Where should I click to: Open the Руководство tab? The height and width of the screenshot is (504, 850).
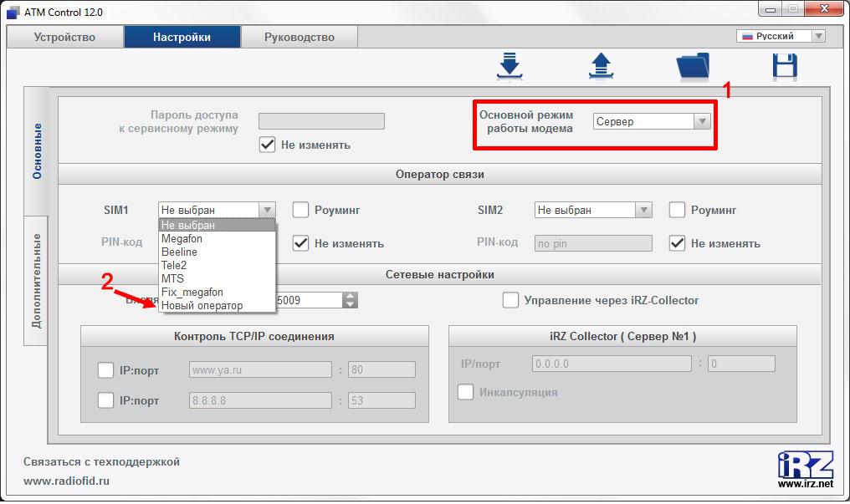(299, 37)
